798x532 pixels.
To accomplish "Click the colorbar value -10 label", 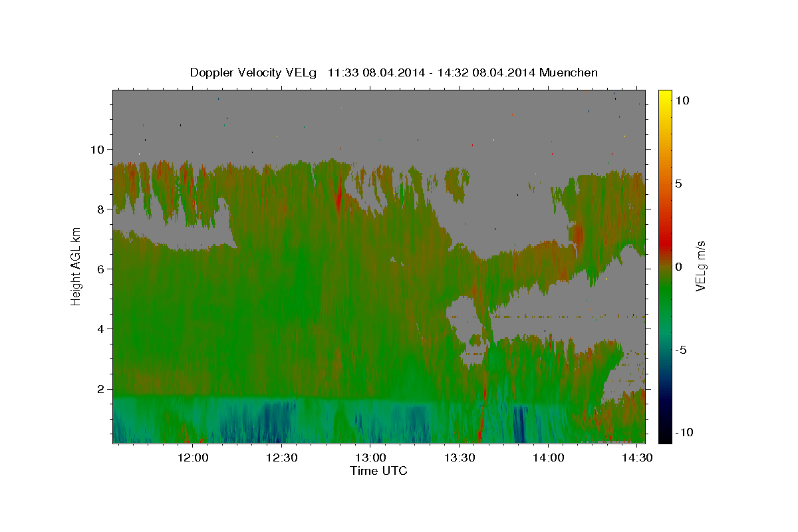I will click(x=684, y=433).
